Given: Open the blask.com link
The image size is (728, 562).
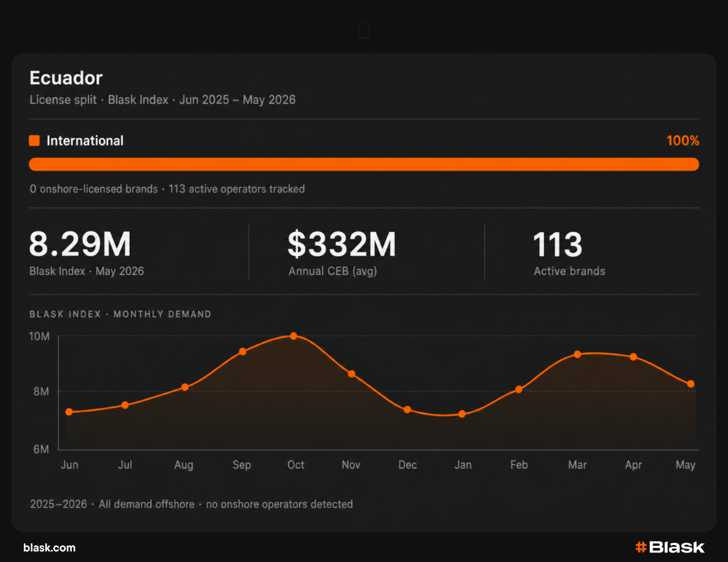Looking at the screenshot, I should (x=49, y=548).
